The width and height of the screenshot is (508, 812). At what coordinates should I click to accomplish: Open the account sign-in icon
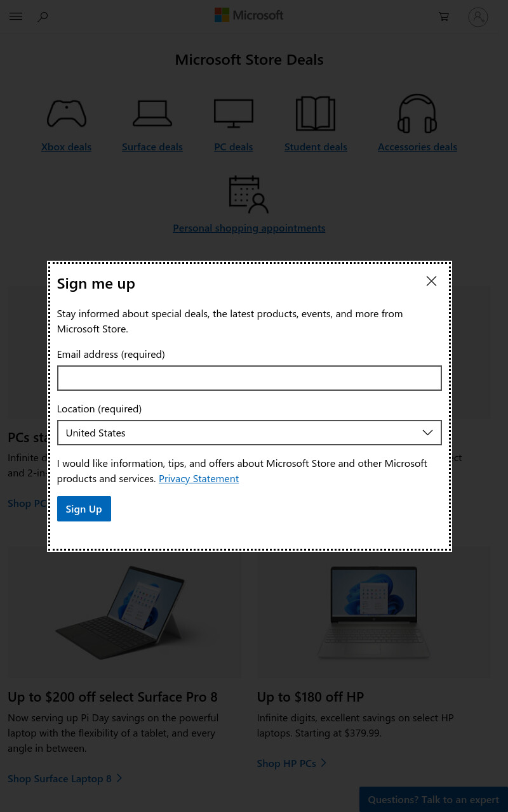click(478, 16)
